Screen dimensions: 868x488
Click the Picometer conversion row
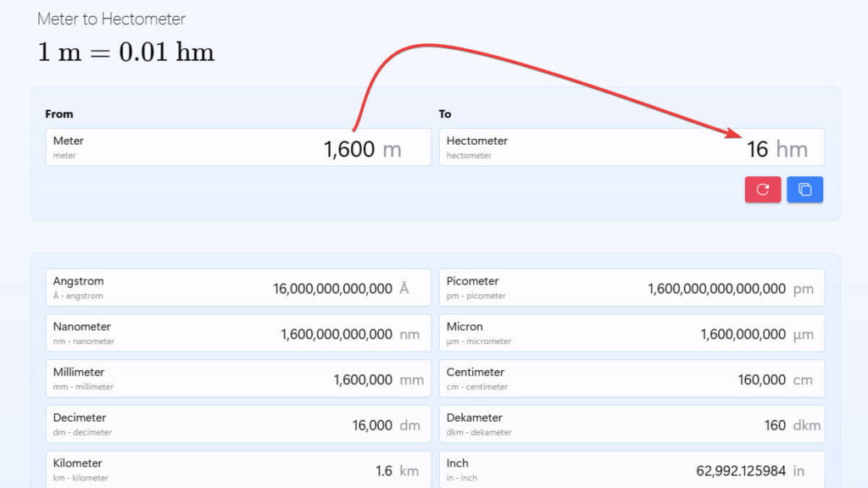(631, 286)
